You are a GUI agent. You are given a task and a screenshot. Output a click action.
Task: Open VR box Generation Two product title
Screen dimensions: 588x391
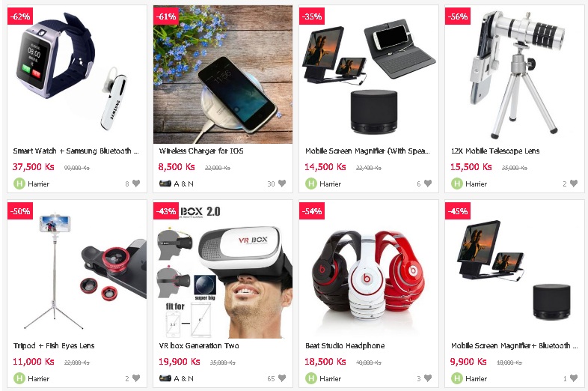[199, 345]
